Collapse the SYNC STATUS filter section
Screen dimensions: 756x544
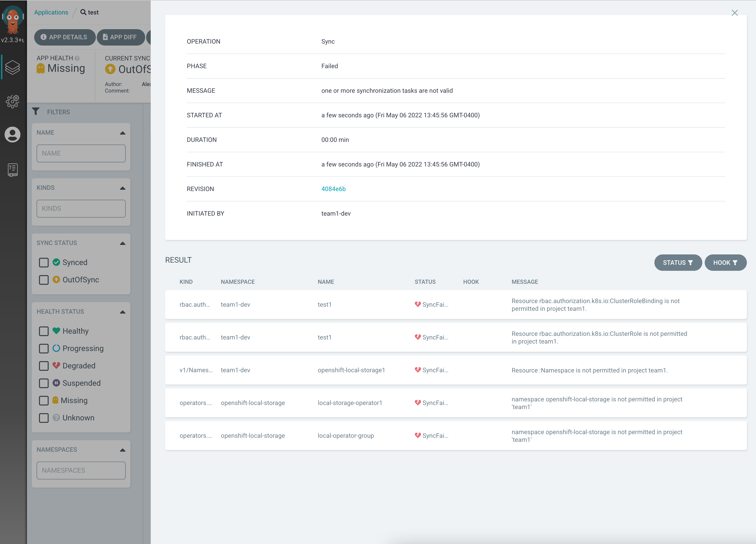122,243
